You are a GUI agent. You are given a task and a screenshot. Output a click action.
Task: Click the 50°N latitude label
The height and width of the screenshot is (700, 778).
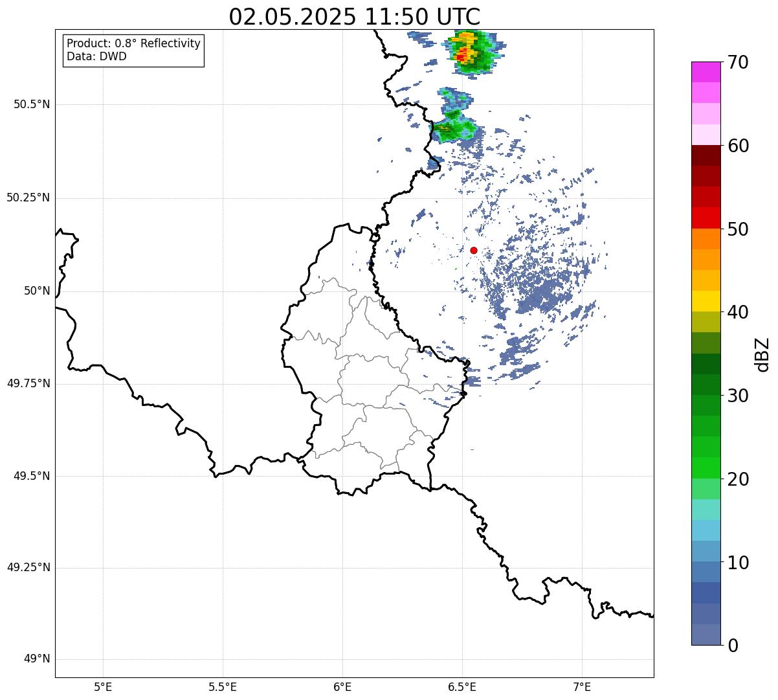pyautogui.click(x=37, y=291)
